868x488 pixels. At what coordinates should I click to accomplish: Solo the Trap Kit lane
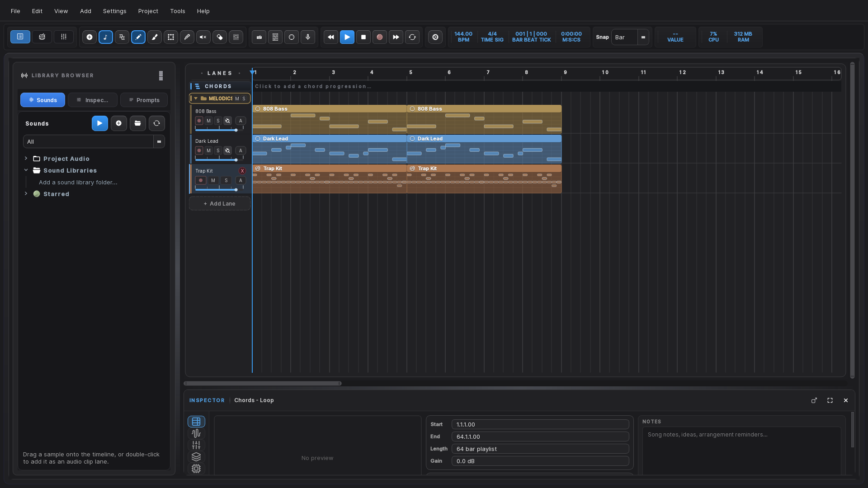point(226,180)
